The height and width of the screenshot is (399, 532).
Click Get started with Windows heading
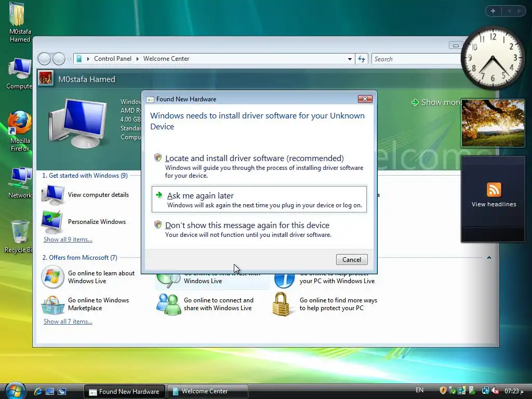click(85, 176)
